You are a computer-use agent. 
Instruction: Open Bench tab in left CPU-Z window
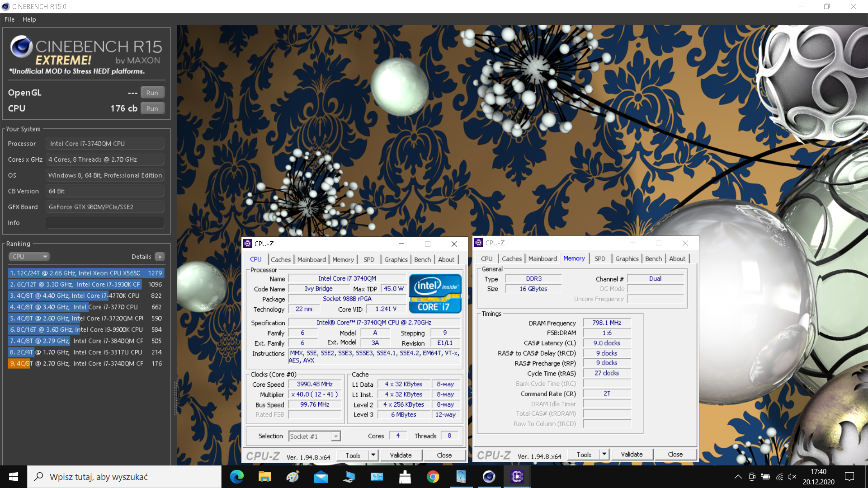click(x=423, y=259)
